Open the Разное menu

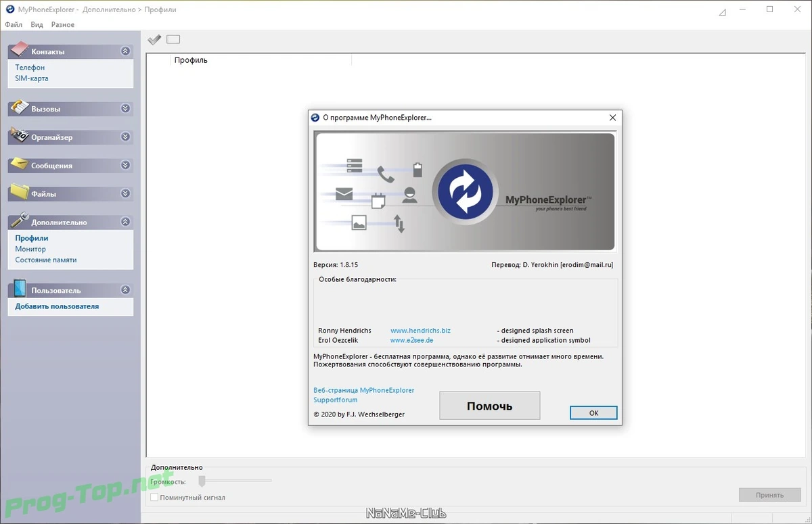[x=63, y=24]
